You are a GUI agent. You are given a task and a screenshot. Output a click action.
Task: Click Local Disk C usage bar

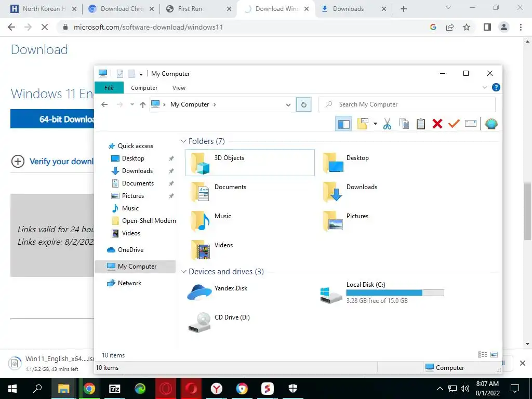(x=395, y=293)
